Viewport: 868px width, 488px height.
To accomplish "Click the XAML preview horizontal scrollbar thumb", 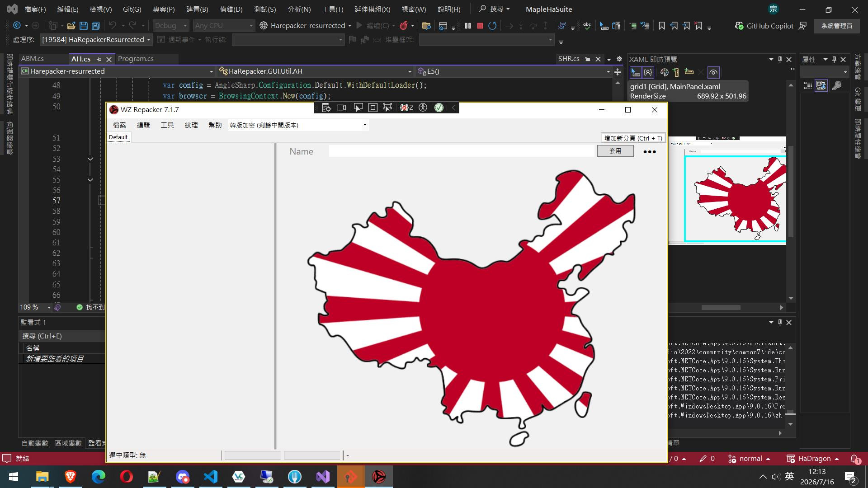I will coord(721,307).
